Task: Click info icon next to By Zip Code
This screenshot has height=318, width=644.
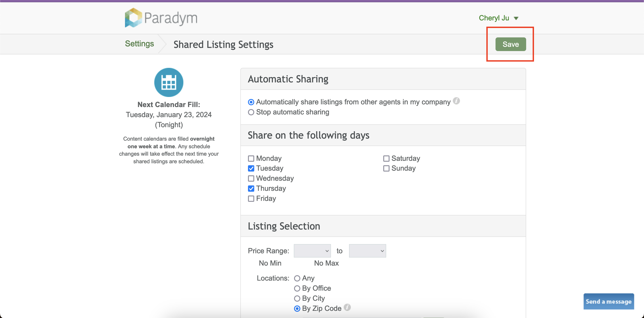Action: coord(347,307)
